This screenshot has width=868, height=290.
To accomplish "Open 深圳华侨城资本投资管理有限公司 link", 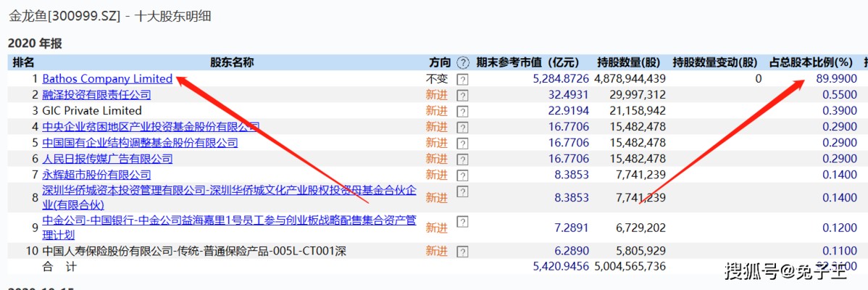I will (230, 198).
